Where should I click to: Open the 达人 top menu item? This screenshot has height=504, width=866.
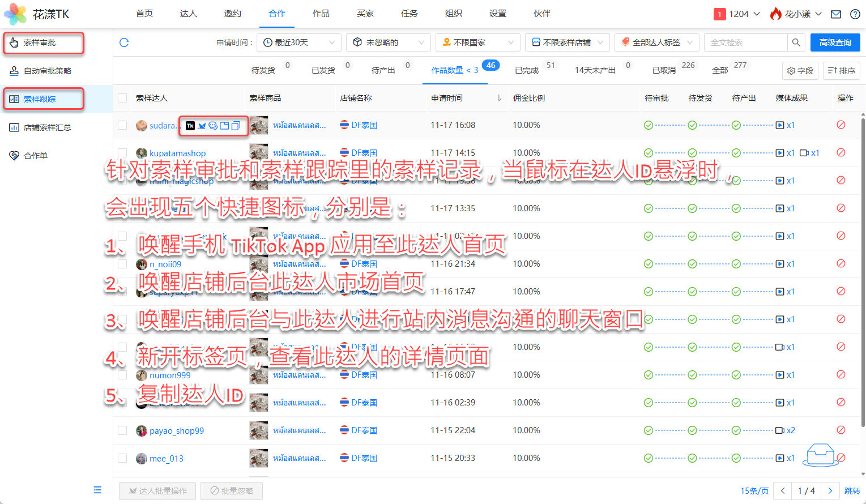[189, 14]
